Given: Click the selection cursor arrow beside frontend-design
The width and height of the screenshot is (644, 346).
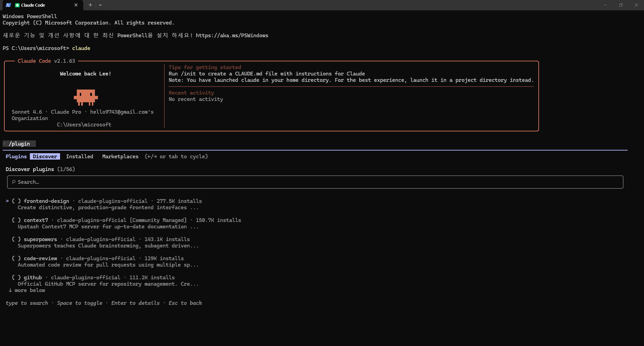Looking at the screenshot, I should point(7,201).
